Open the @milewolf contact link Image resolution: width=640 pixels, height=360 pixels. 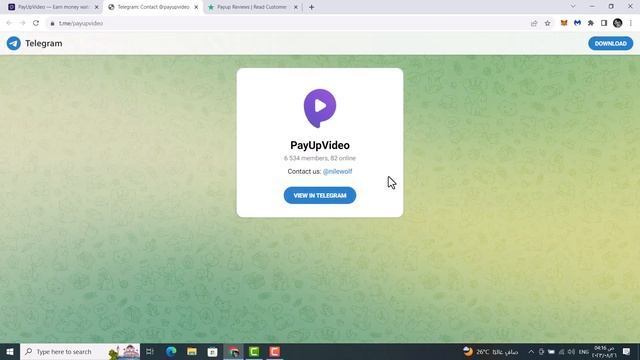(x=337, y=171)
